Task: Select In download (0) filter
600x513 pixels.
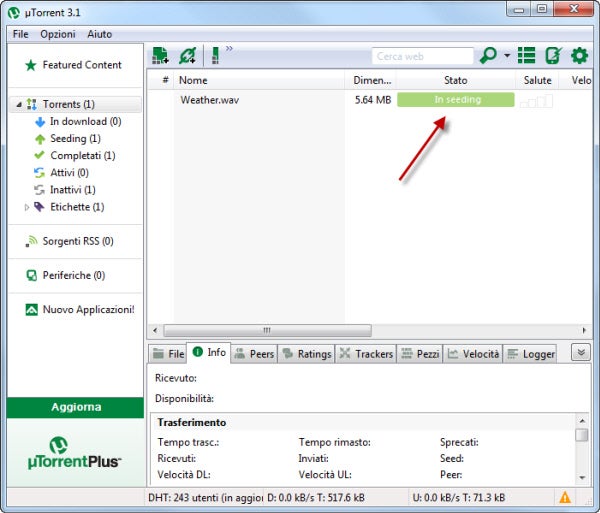Action: [x=86, y=122]
